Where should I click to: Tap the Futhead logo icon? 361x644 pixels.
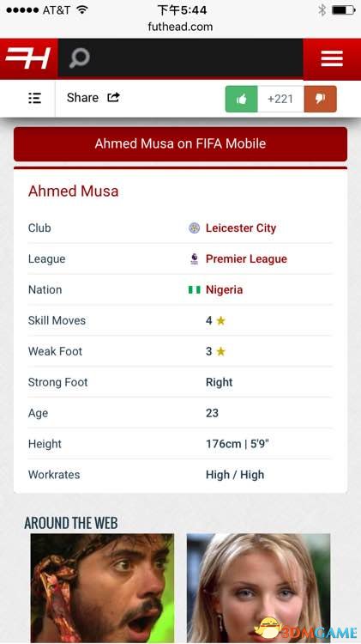click(28, 58)
